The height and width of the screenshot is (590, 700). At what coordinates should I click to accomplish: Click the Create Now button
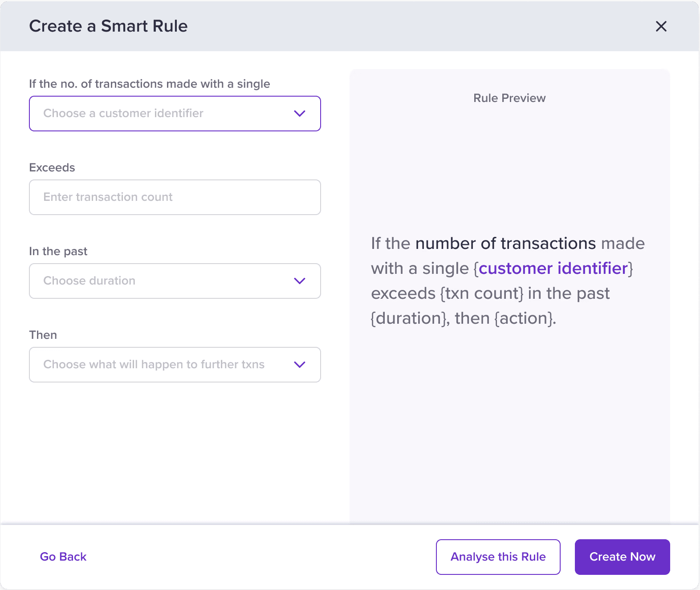[x=622, y=557]
